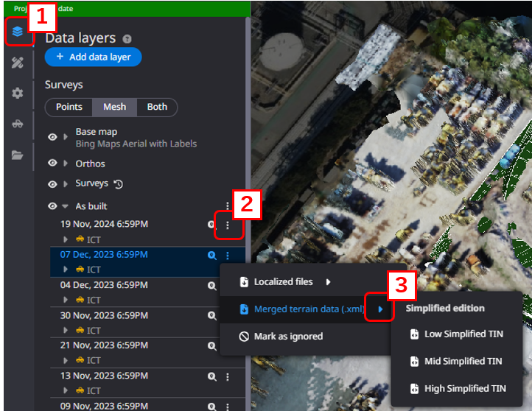Viewport: 532px width, 411px height.
Task: Toggle As built layer visibility
Action: [52, 206]
